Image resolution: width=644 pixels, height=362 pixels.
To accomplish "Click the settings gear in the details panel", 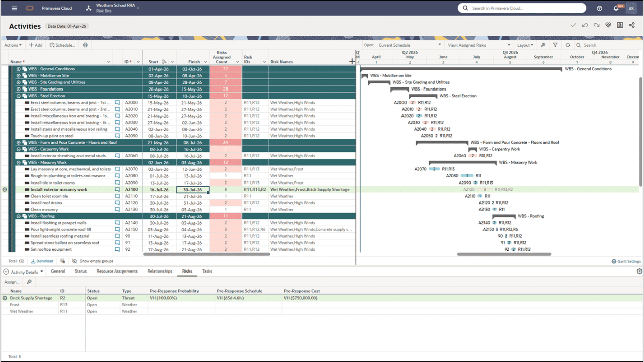I will (639, 271).
